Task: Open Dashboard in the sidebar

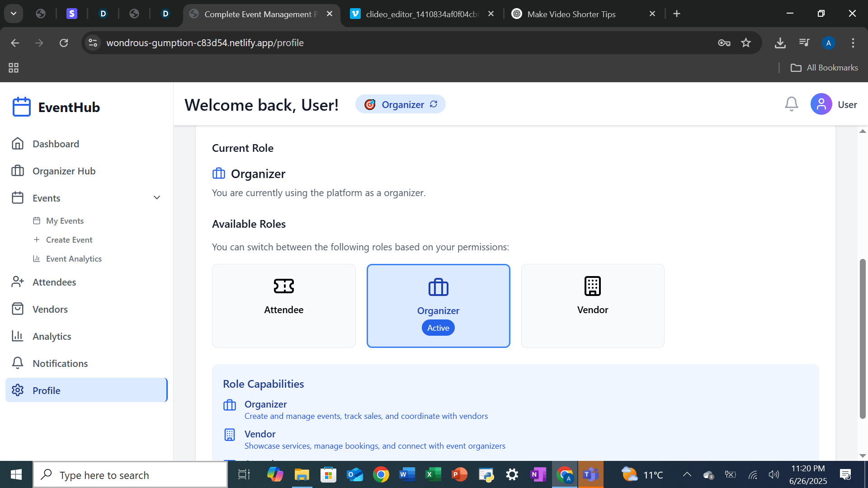Action: pyautogui.click(x=56, y=144)
